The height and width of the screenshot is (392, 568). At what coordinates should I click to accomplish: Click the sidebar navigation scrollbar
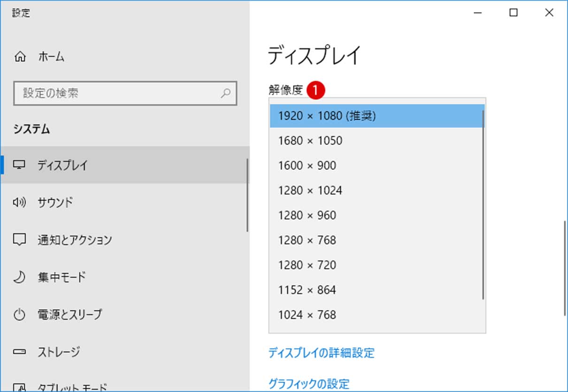tap(247, 195)
